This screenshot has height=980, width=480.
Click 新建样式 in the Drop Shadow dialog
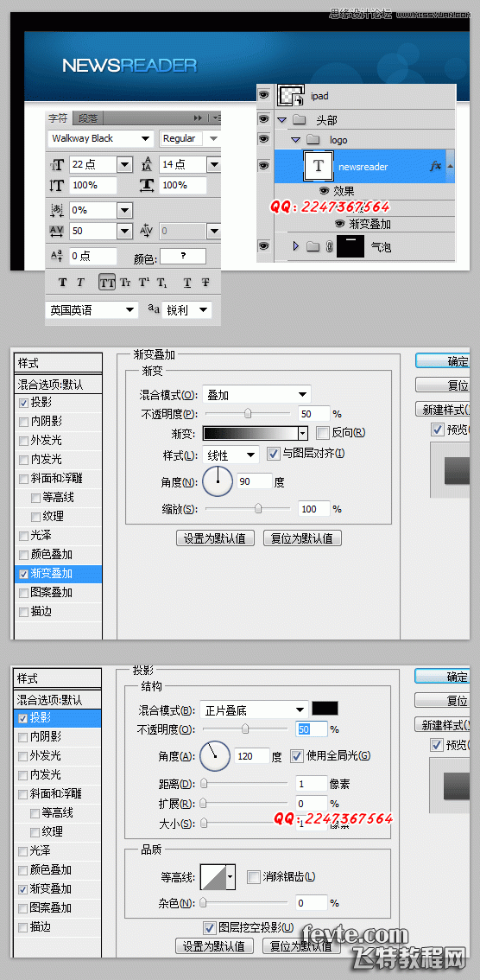tap(443, 725)
